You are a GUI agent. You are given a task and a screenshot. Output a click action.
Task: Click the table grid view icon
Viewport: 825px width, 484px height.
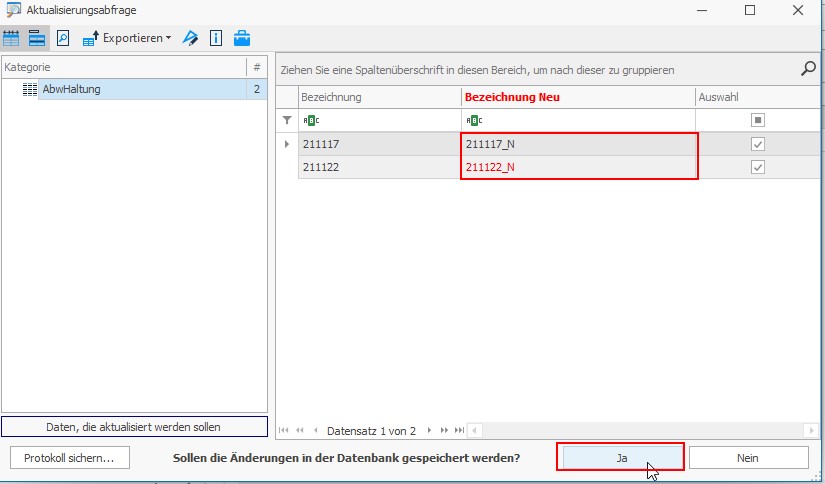[12, 38]
